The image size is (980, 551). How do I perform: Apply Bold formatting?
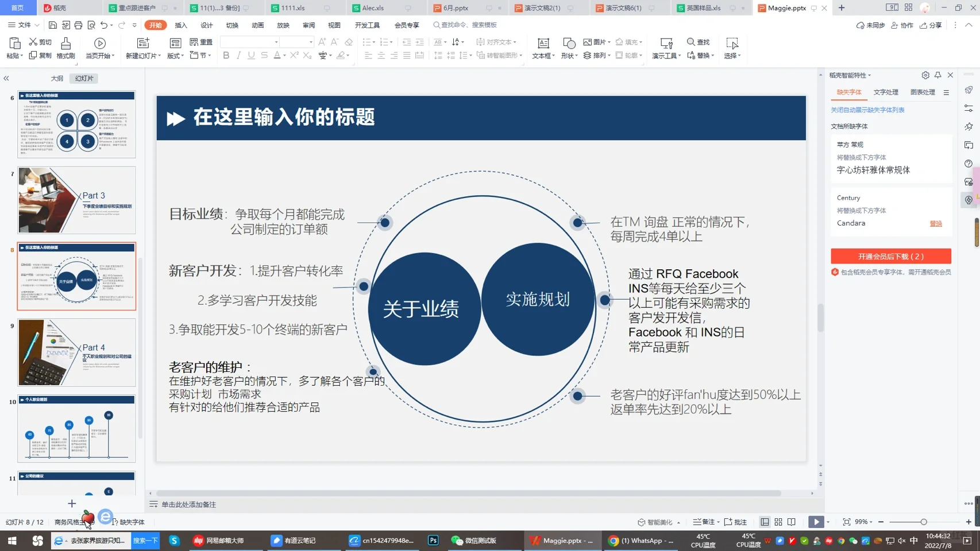click(226, 56)
